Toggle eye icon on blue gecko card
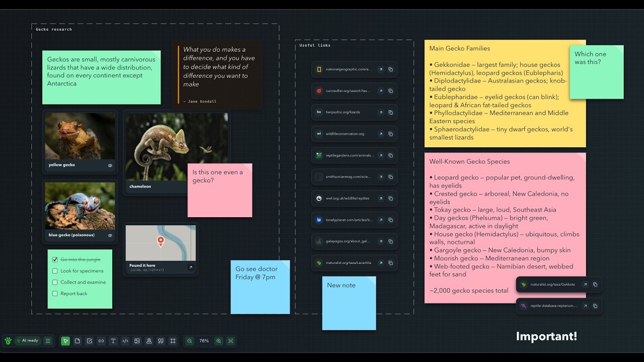644x362 pixels. 110,235
